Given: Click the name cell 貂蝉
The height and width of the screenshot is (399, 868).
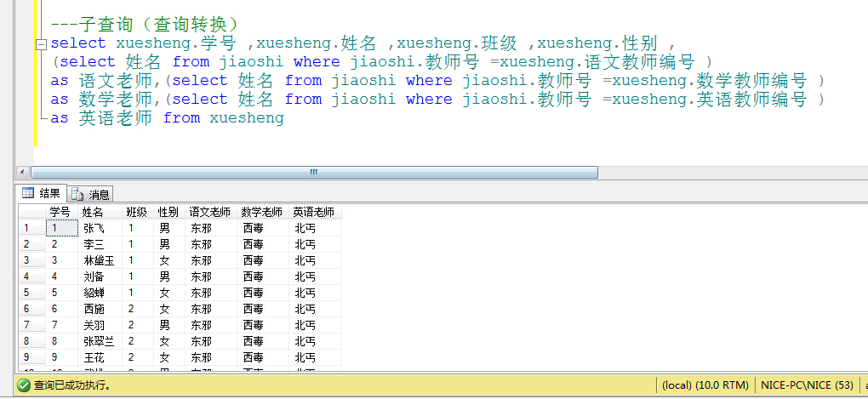Looking at the screenshot, I should (100, 293).
